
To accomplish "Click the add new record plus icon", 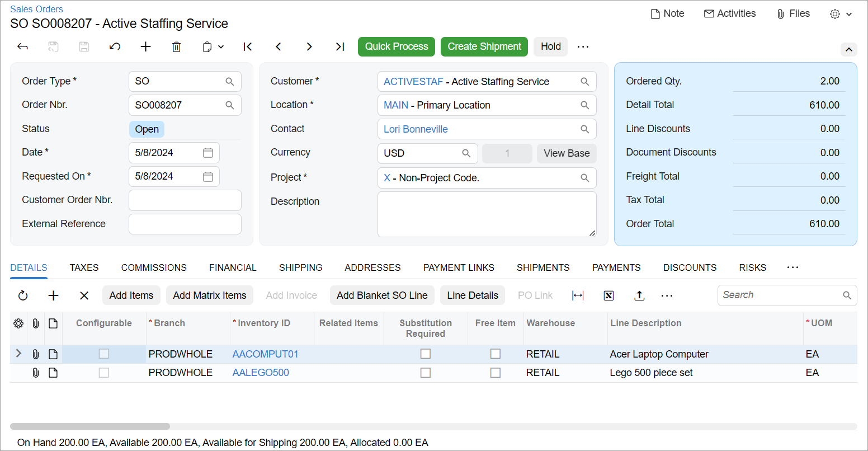I will [145, 47].
